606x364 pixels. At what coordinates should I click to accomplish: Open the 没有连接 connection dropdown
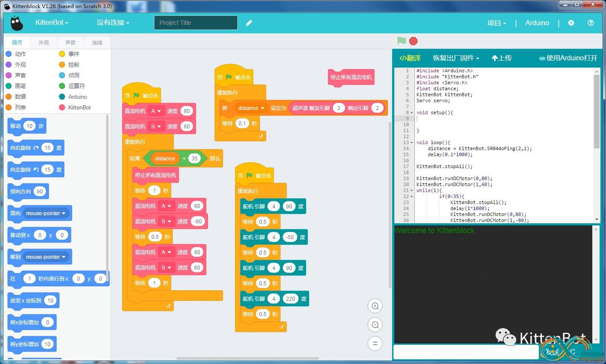(x=113, y=23)
